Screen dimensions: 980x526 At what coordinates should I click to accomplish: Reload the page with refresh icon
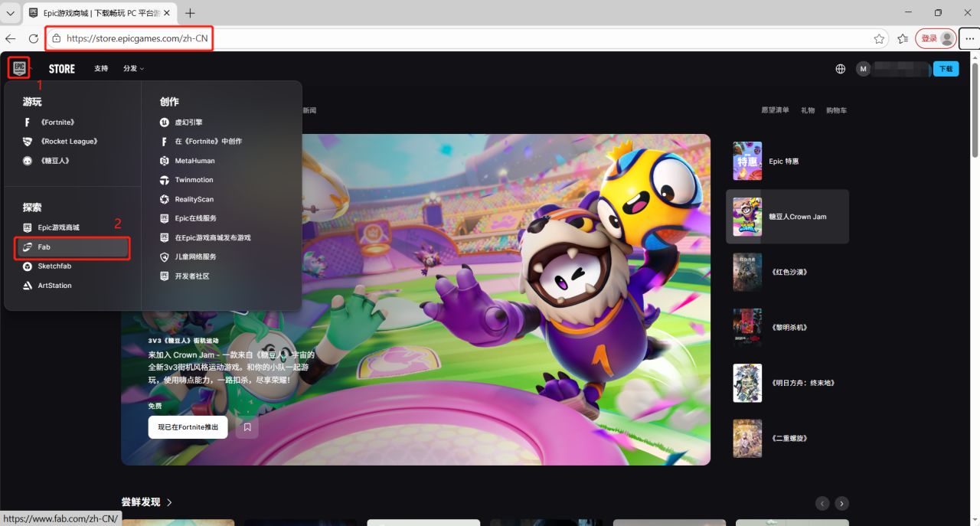click(34, 38)
